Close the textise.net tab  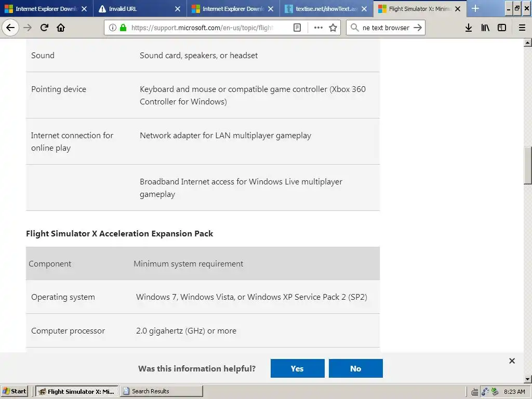[364, 9]
